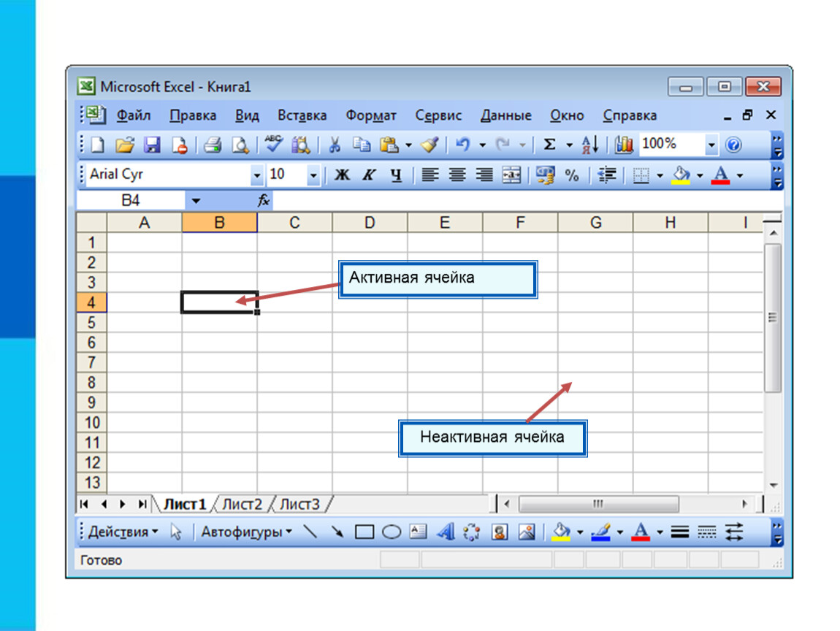
Task: Apply percent style format
Action: [x=572, y=175]
